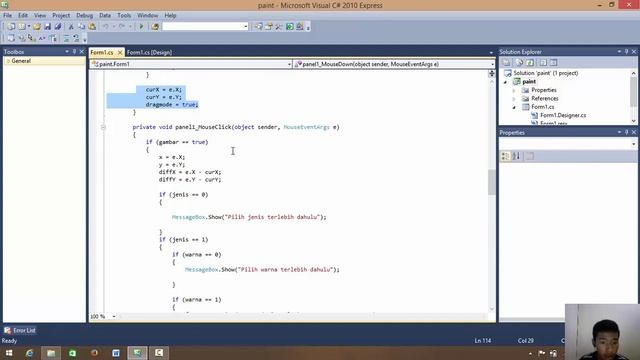The height and width of the screenshot is (360, 640).
Task: Click Refresh icon in Solution Explorer
Action: 530,62
